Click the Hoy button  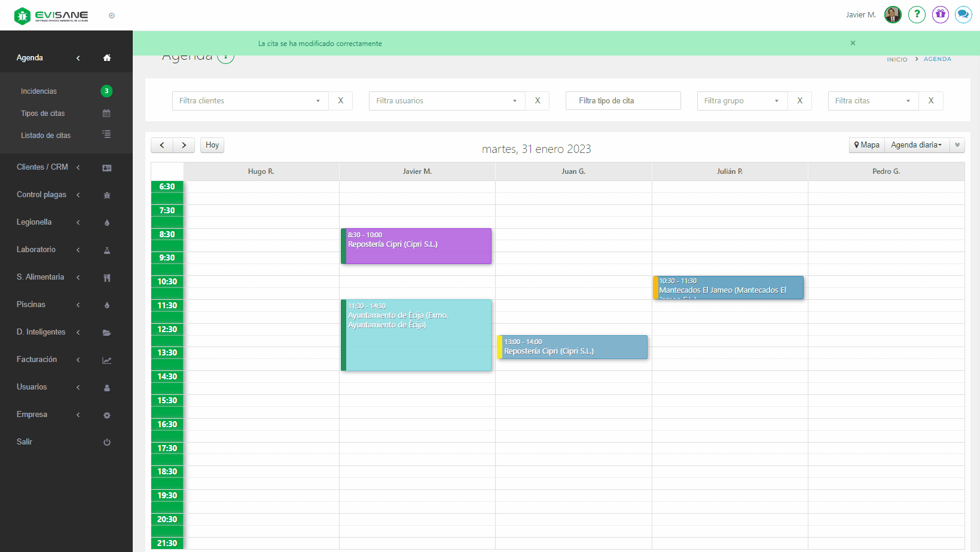pyautogui.click(x=212, y=145)
